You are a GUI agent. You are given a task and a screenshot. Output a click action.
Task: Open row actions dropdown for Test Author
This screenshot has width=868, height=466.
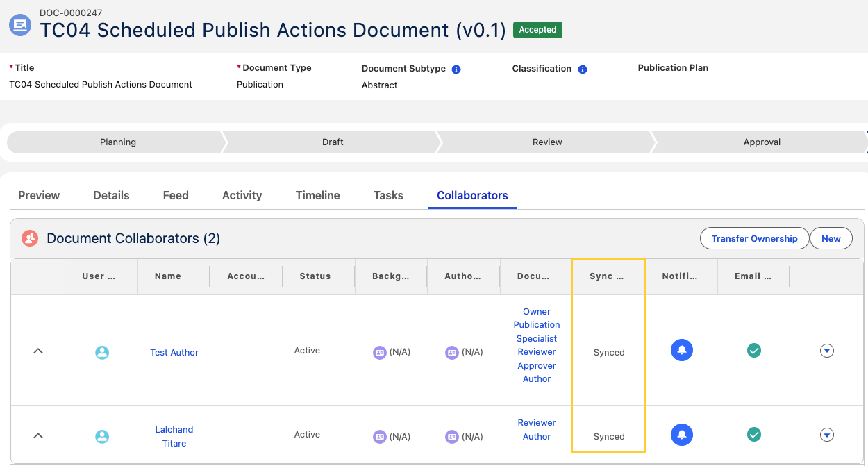point(826,351)
